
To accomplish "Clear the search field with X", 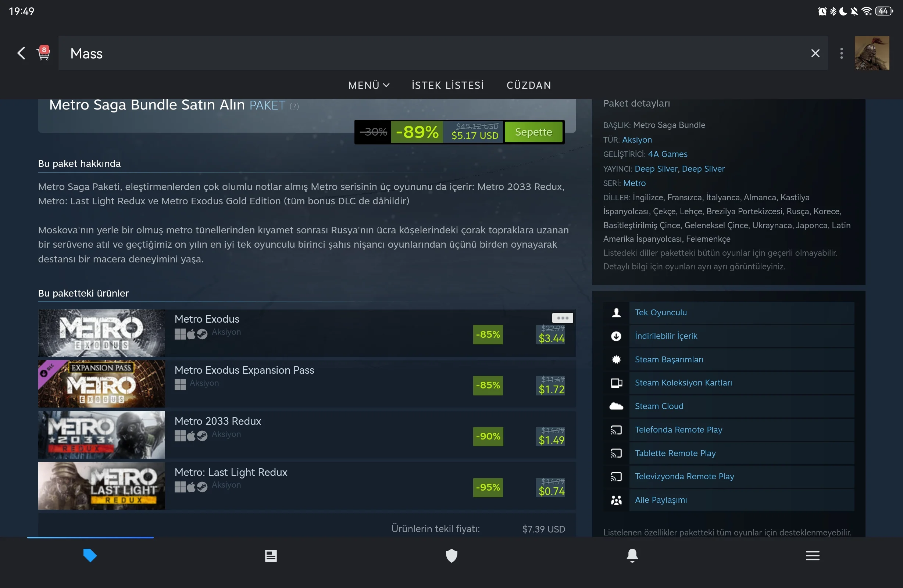I will point(815,53).
